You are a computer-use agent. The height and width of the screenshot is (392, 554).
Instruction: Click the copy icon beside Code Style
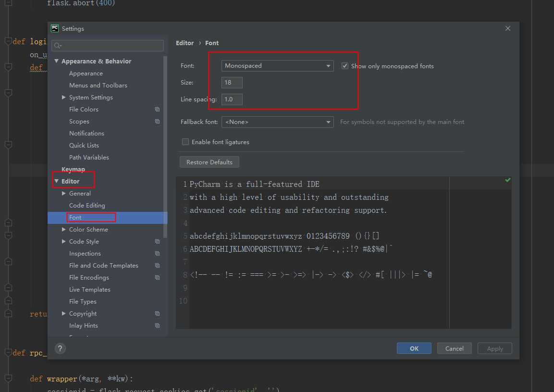(x=157, y=242)
